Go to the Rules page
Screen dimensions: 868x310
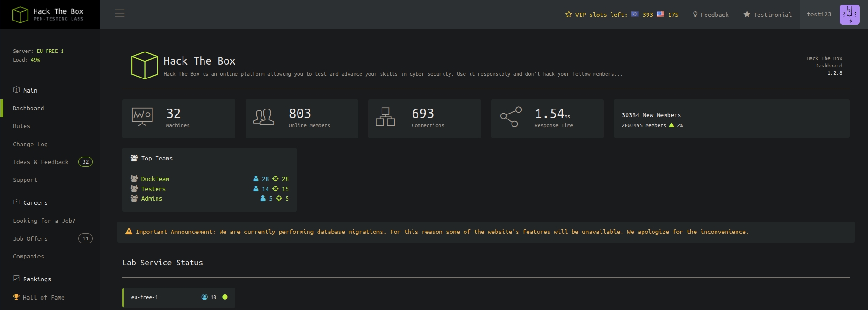(x=21, y=126)
